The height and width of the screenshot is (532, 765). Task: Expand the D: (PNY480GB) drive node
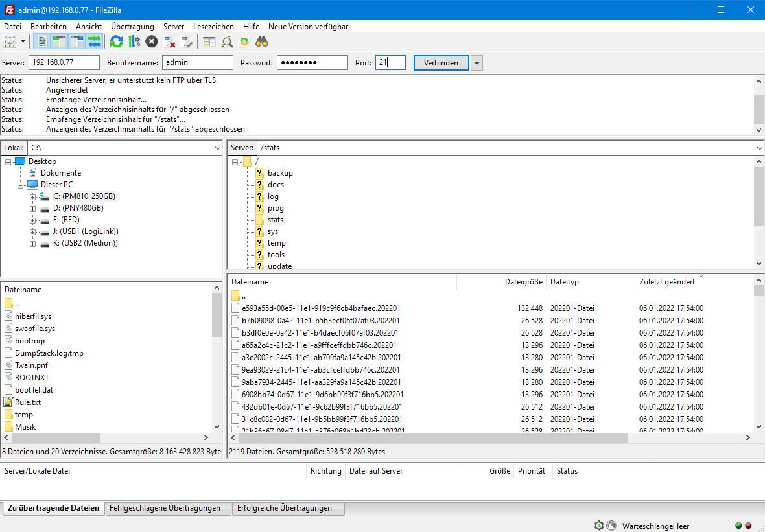point(33,209)
